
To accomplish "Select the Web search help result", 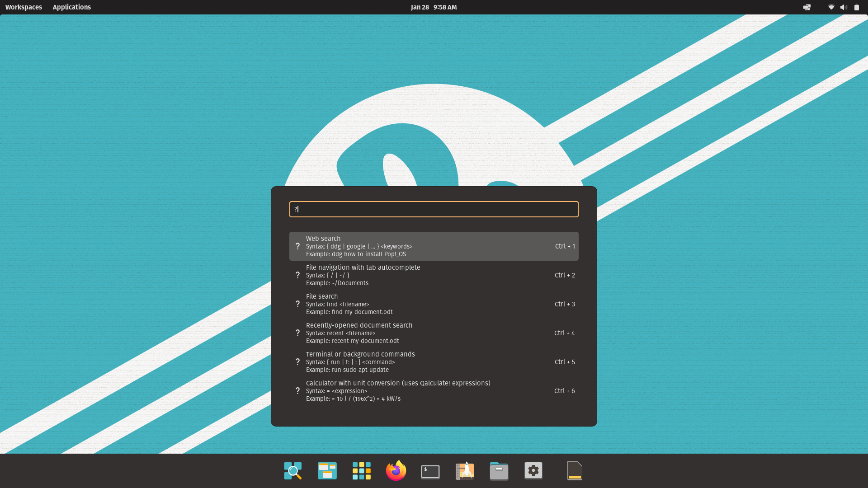I will (434, 246).
